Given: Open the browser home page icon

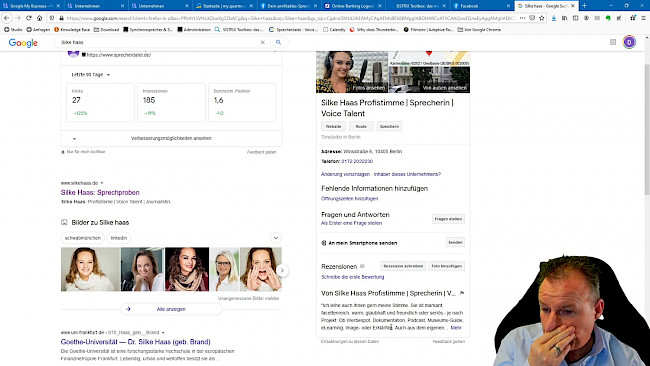Looking at the screenshot, I should 39,18.
